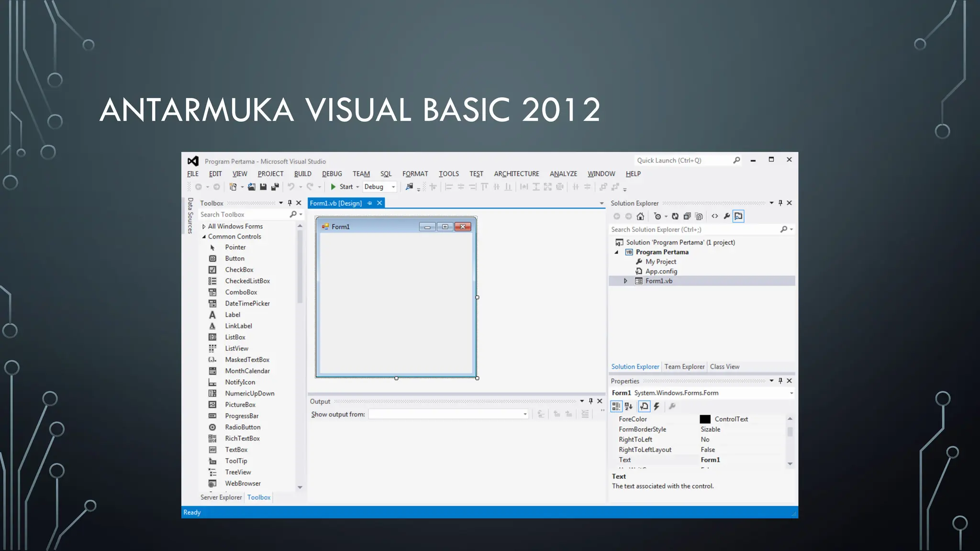Show Events with the lightning bolt icon
The image size is (980, 551).
pos(657,407)
